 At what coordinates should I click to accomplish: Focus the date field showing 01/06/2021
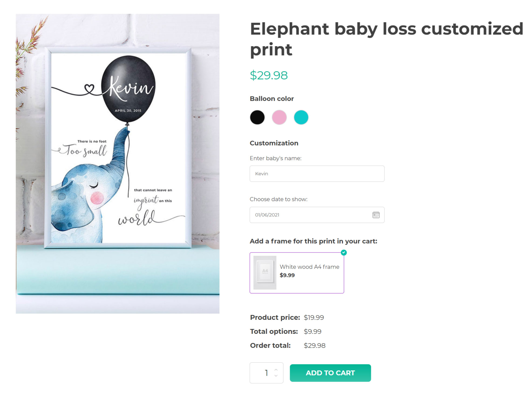click(x=310, y=215)
